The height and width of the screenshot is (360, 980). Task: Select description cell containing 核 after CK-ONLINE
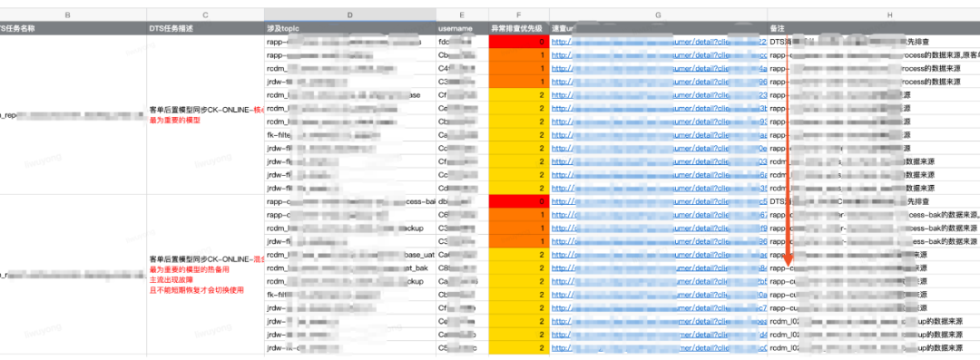(x=206, y=115)
